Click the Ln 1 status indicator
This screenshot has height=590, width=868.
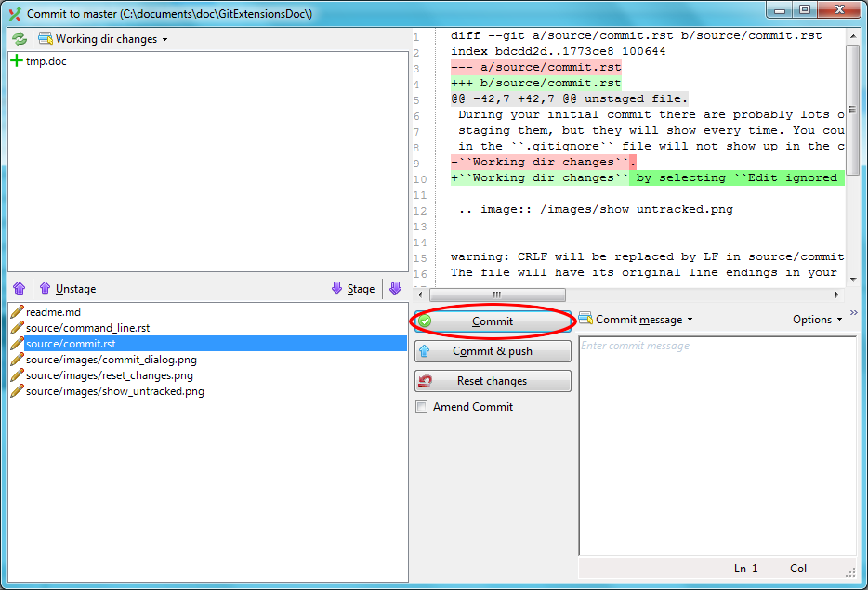(745, 569)
